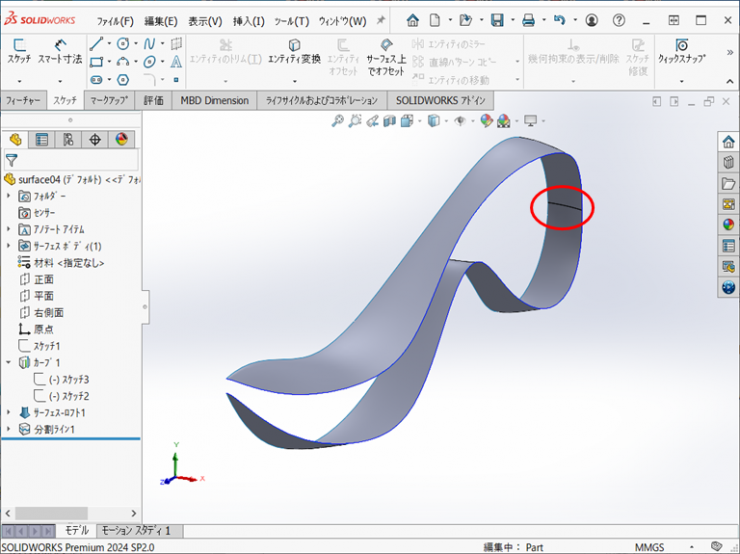The height and width of the screenshot is (554, 740).
Task: Open the ConfigurationManager tab icon
Action: 68,139
